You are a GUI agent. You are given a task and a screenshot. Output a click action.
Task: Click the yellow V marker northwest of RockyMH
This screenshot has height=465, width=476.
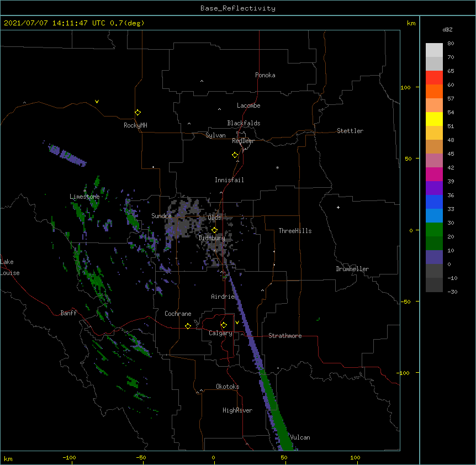coord(97,102)
